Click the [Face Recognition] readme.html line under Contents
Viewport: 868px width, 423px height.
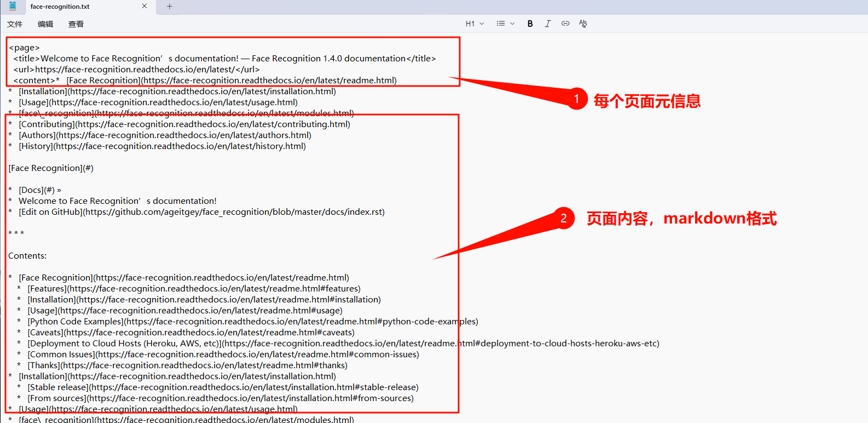tap(178, 278)
